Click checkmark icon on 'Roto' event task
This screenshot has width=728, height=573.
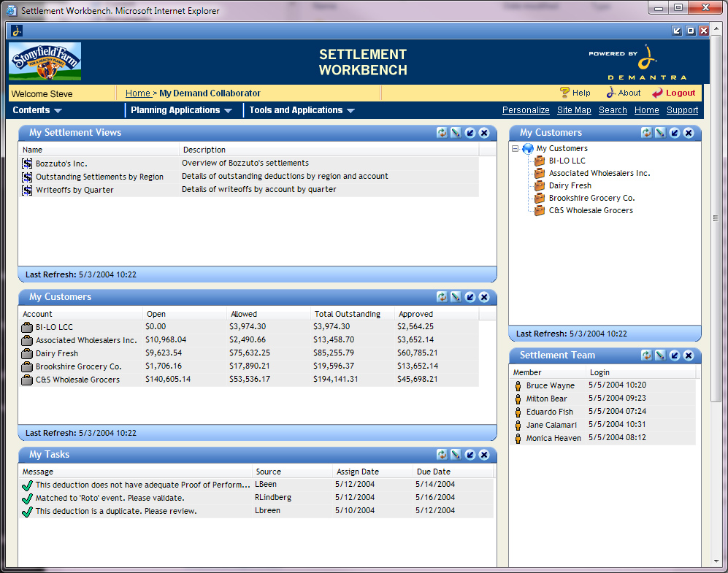click(x=27, y=499)
